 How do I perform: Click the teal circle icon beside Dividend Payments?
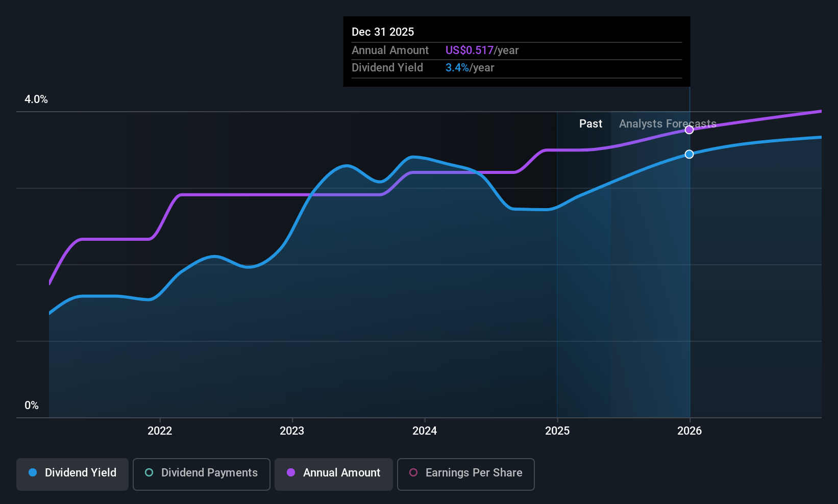[149, 472]
